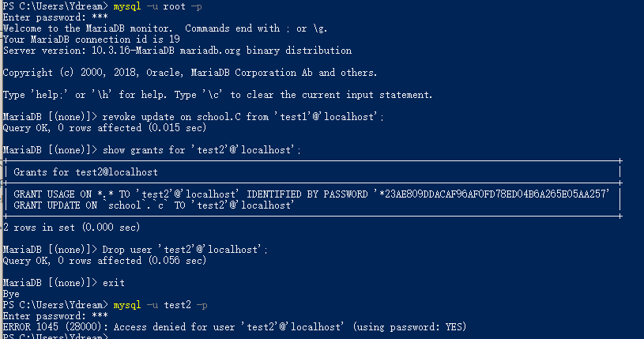Click the help hint line with '\h'
This screenshot has height=339, width=644.
(x=217, y=95)
